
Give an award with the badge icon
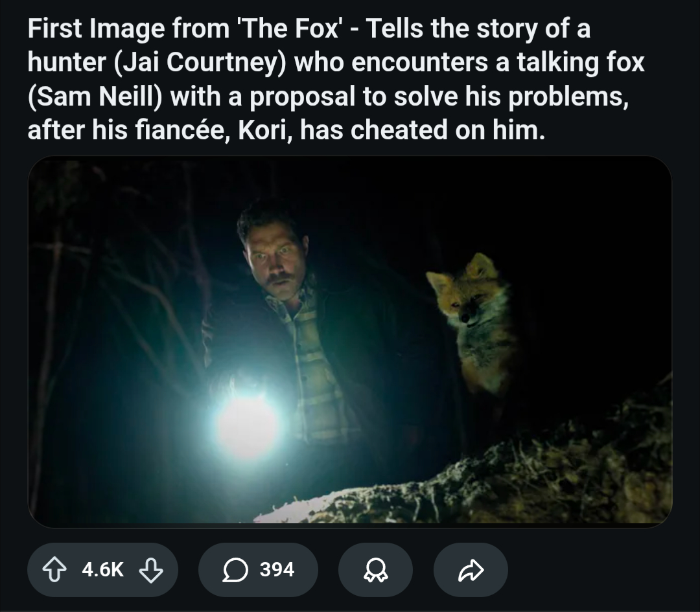(x=375, y=569)
